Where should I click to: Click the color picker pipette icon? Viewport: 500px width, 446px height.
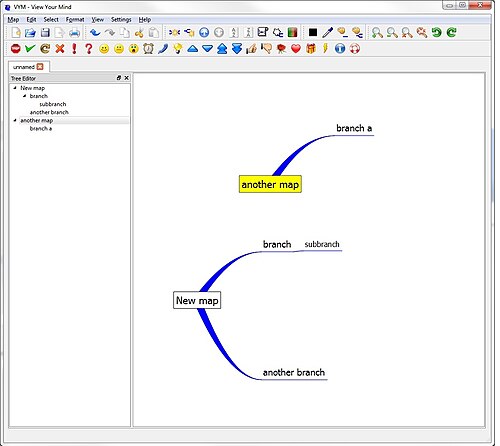pos(328,32)
